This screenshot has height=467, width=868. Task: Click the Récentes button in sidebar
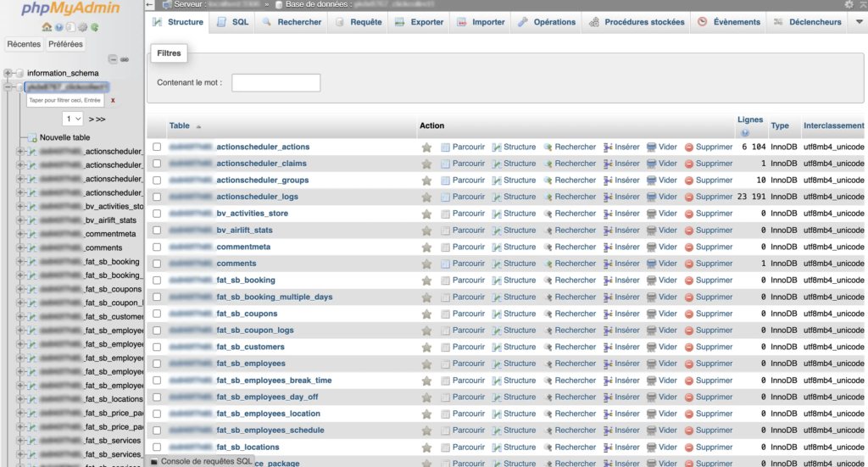(24, 44)
